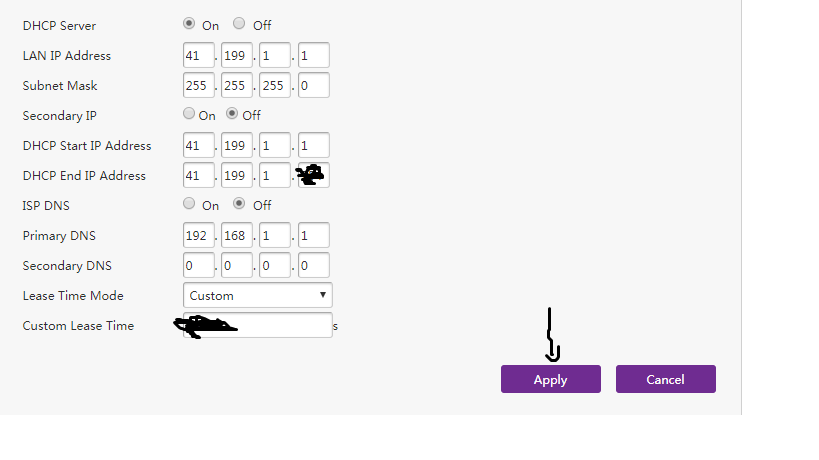
Task: Click the Apply button
Action: pos(550,379)
